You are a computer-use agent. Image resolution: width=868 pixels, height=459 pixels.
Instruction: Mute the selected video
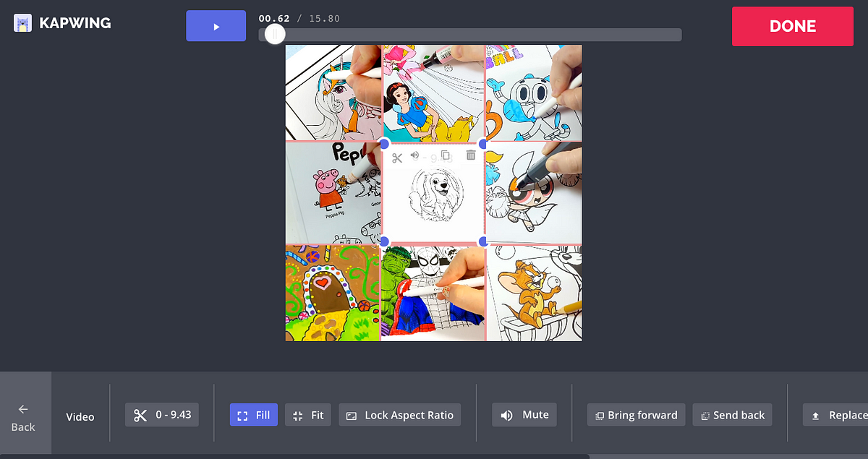(524, 415)
